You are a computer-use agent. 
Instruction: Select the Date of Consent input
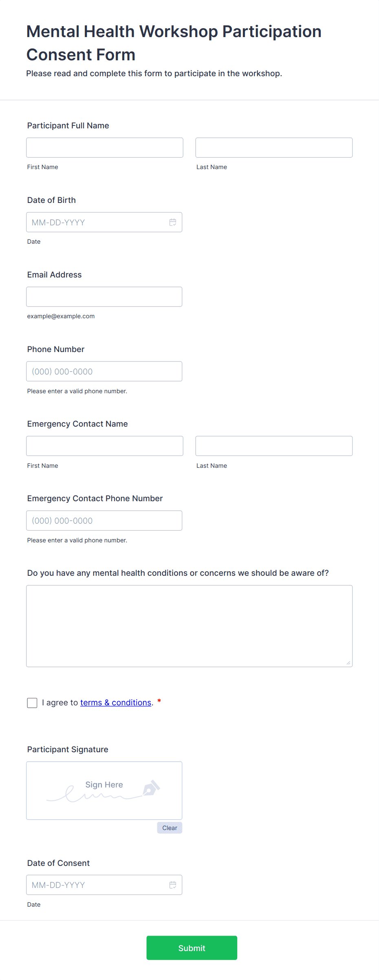(x=104, y=885)
